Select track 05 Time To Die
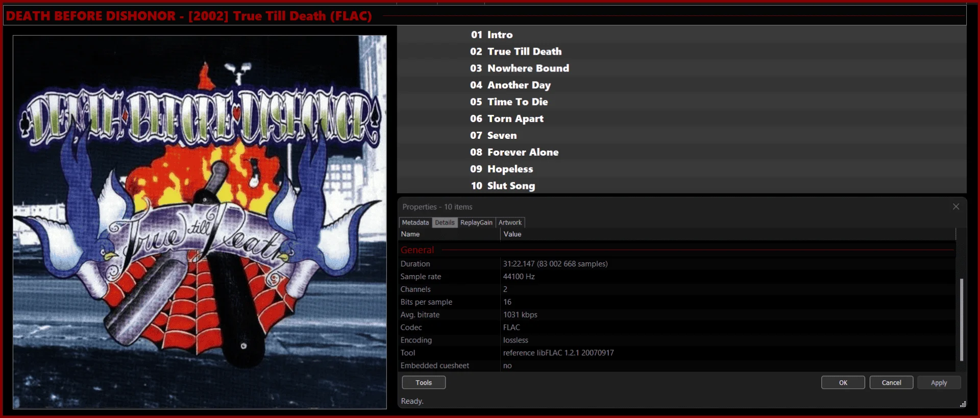 click(682, 102)
